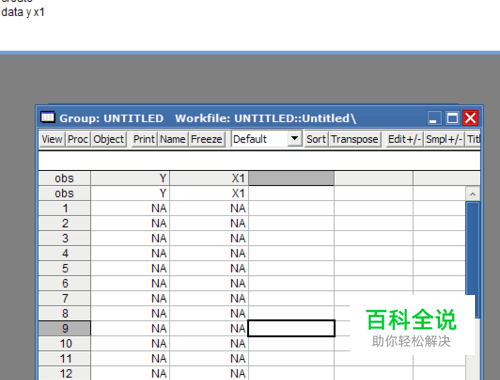The height and width of the screenshot is (380, 500).
Task: Click the 'data y x1' command line text
Action: point(23,12)
